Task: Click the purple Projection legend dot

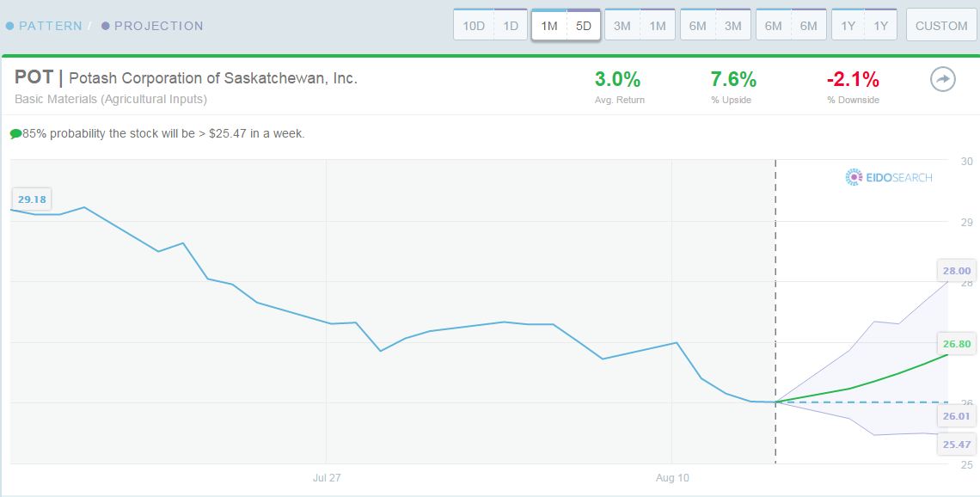Action: coord(105,27)
